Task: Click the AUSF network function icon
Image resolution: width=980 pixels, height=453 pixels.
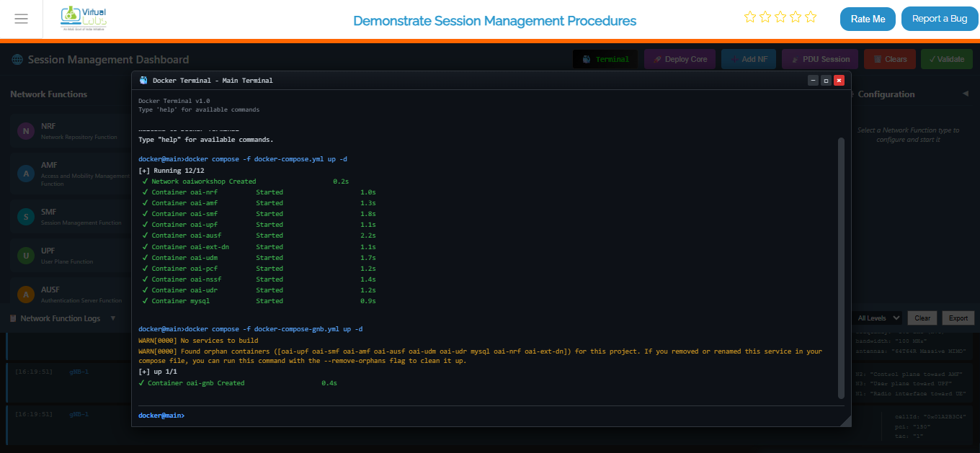Action: (x=26, y=295)
